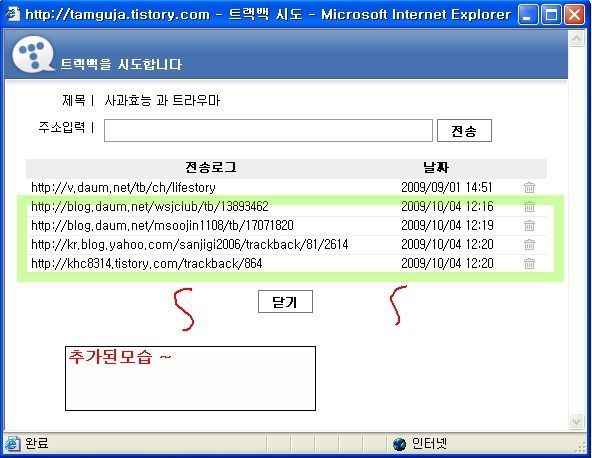The image size is (592, 458).
Task: Click the 인터넷 zone label in status bar
Action: coord(429,443)
